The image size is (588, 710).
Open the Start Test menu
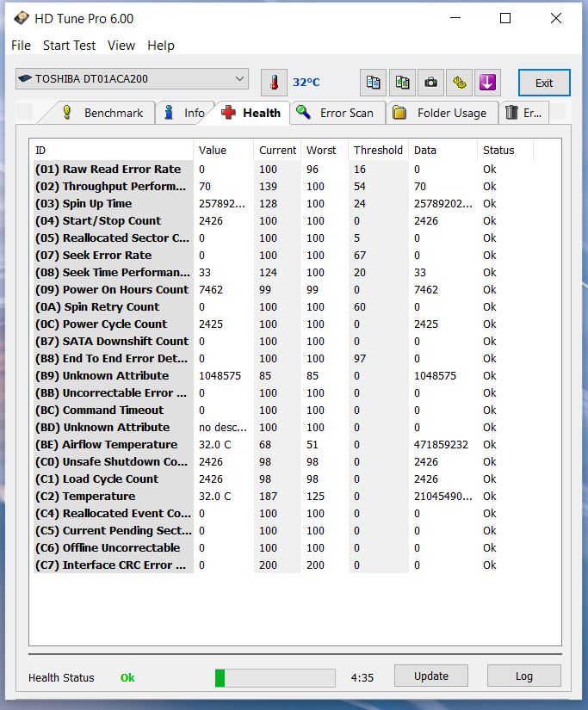click(x=69, y=46)
